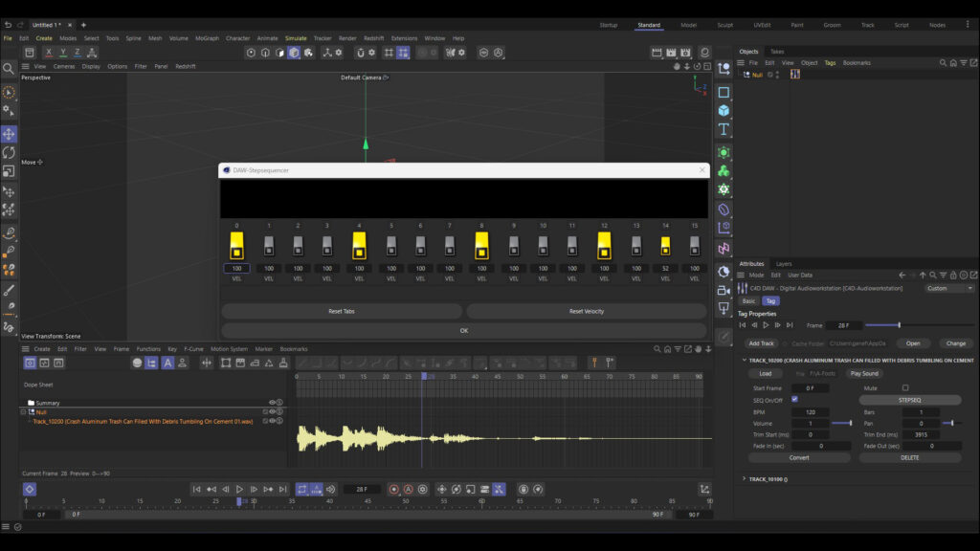Viewport: 980px width, 551px height.
Task: Toggle the loop playback icon
Action: point(302,490)
